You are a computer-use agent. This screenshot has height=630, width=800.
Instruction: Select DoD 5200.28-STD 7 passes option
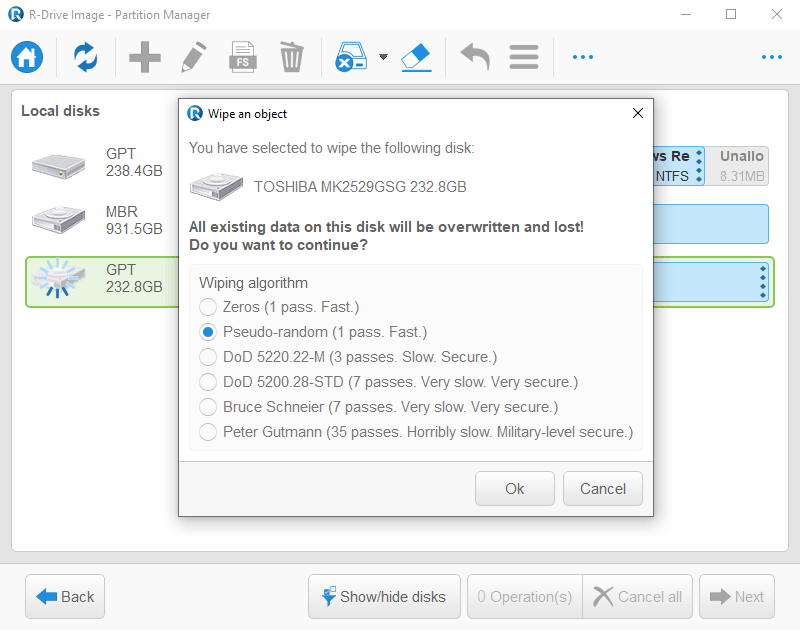point(388,382)
